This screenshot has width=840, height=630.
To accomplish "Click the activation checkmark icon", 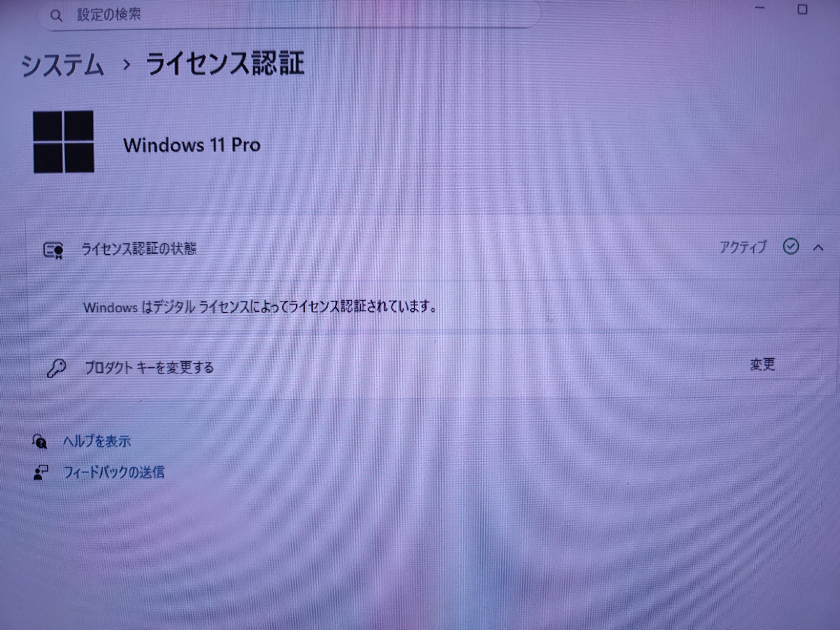I will coord(791,247).
